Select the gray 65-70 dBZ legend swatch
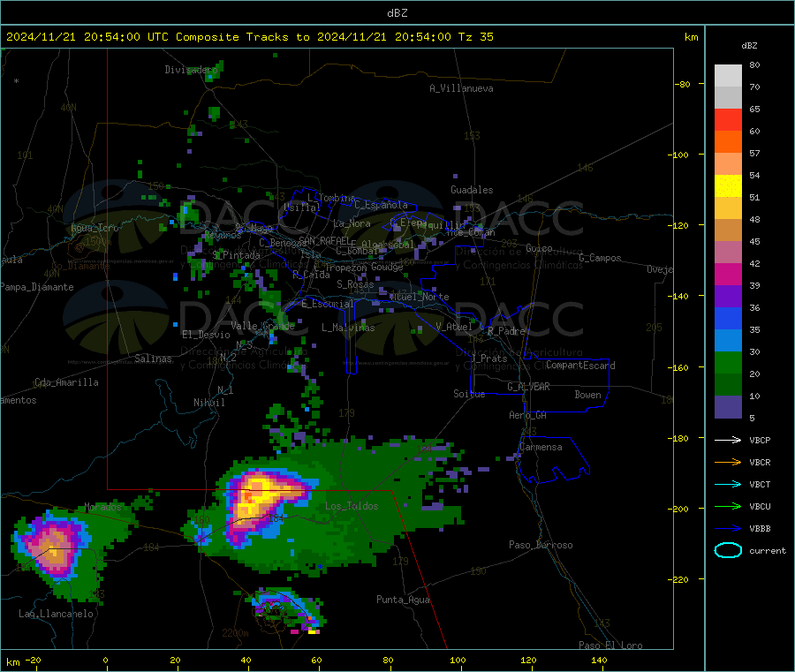The height and width of the screenshot is (672, 795). tap(728, 98)
